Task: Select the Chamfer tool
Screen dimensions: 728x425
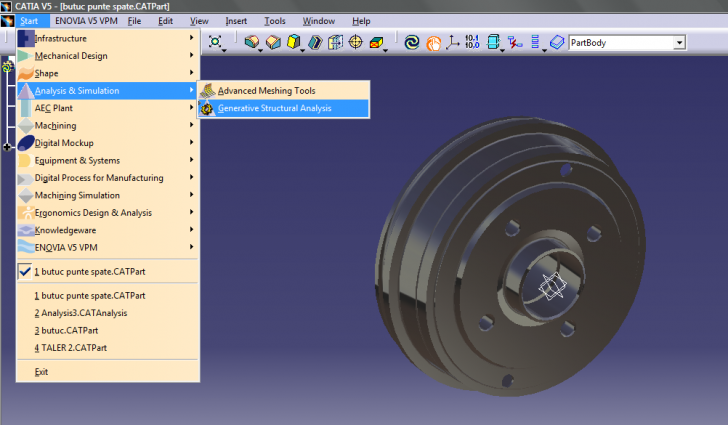Action: [x=273, y=42]
